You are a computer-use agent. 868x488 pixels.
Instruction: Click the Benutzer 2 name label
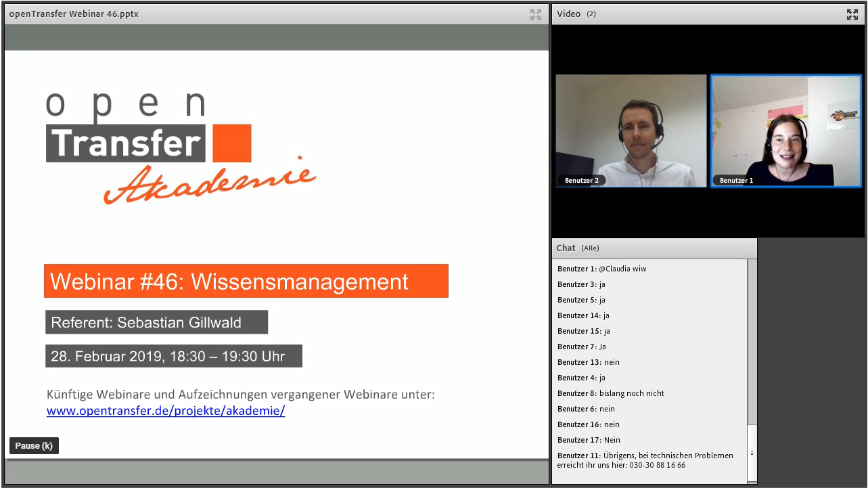coord(582,181)
